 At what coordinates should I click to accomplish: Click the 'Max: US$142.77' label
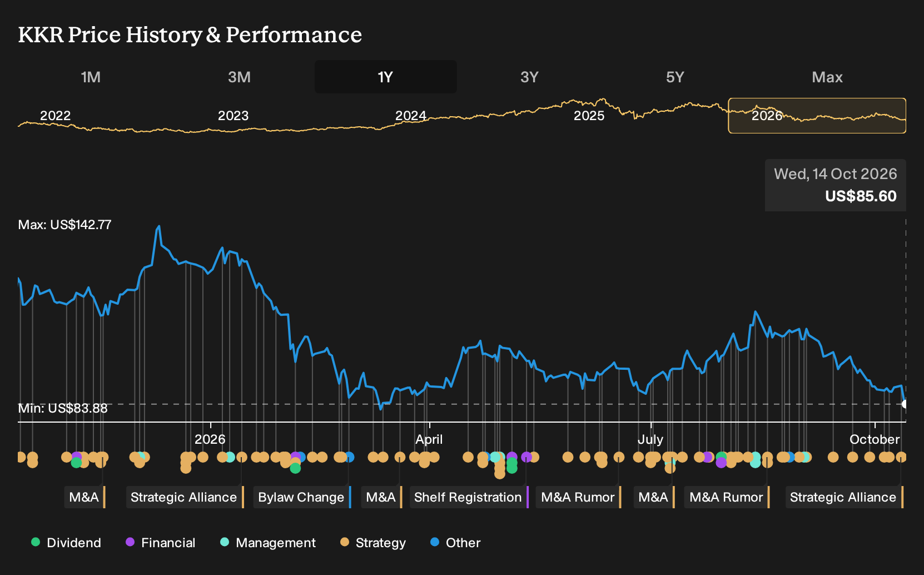coord(64,225)
